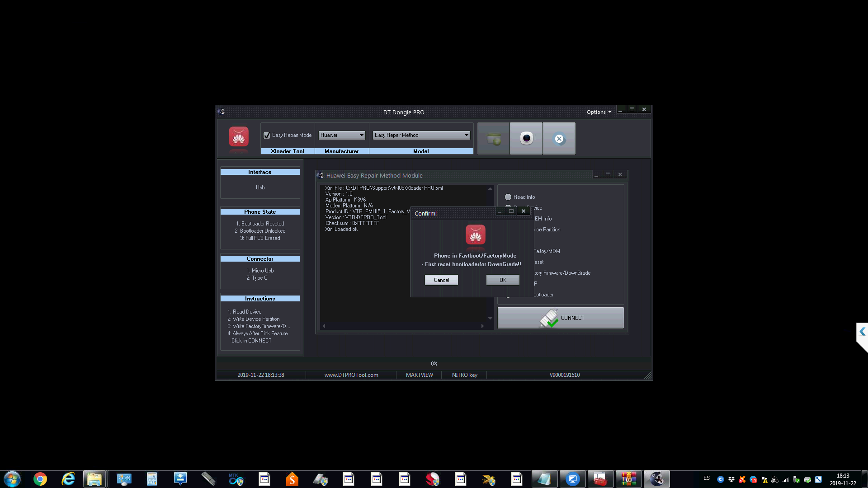Image resolution: width=868 pixels, height=488 pixels.
Task: Click the Manufacturer header label
Action: click(x=342, y=151)
